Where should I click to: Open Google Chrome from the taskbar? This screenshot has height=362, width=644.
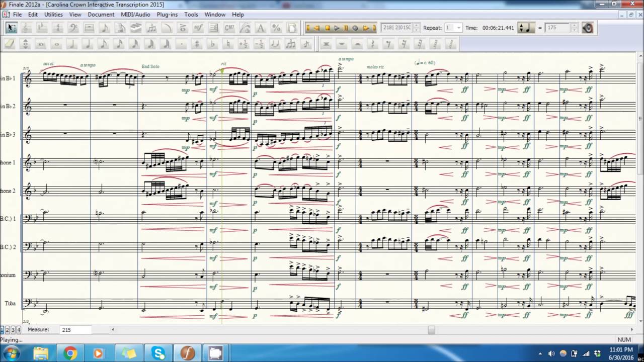point(70,353)
